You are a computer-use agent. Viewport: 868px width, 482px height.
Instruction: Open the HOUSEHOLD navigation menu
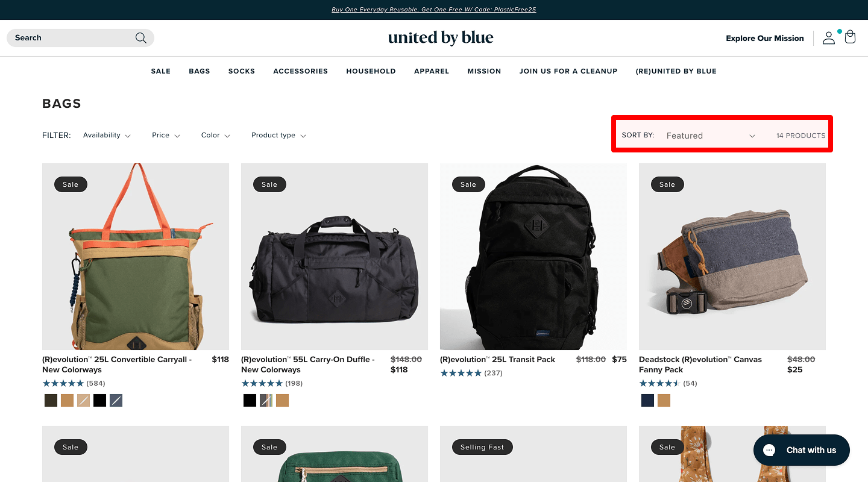371,71
